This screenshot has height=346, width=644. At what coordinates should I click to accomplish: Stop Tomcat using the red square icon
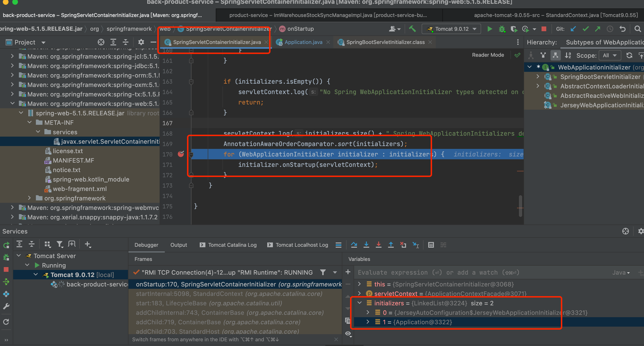coord(544,29)
